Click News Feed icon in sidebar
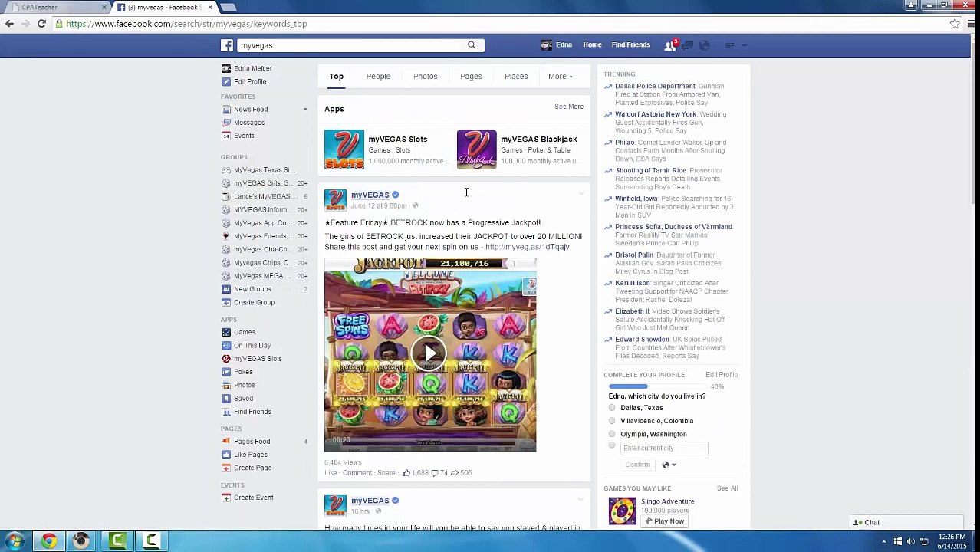Screen dimensions: 980x552 coord(226,109)
